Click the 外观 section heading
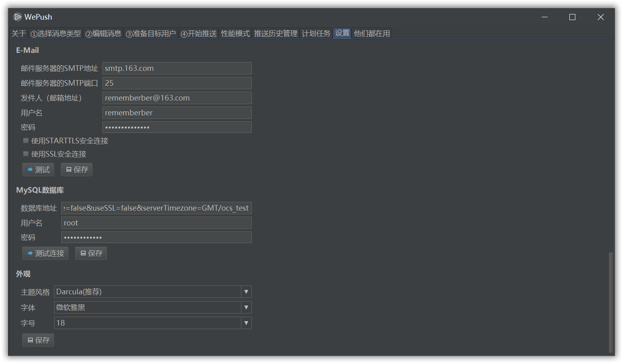The width and height of the screenshot is (623, 364). (23, 274)
